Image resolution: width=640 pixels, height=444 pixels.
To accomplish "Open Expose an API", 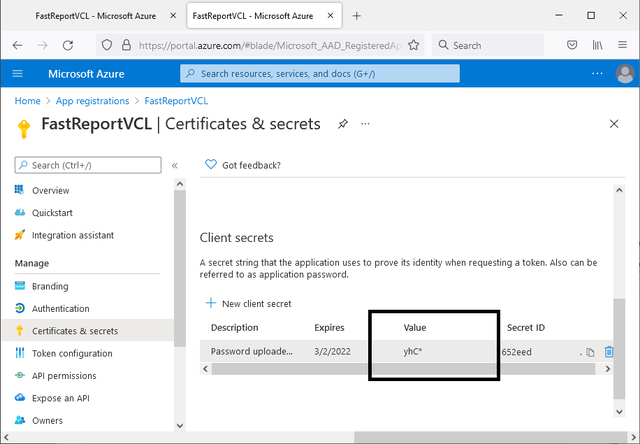I will (x=60, y=398).
